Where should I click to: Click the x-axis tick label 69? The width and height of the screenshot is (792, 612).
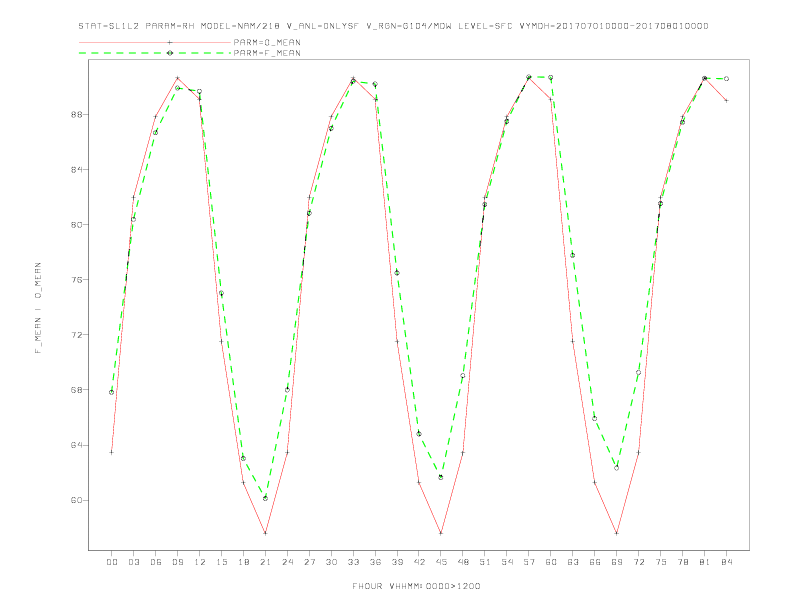617,562
